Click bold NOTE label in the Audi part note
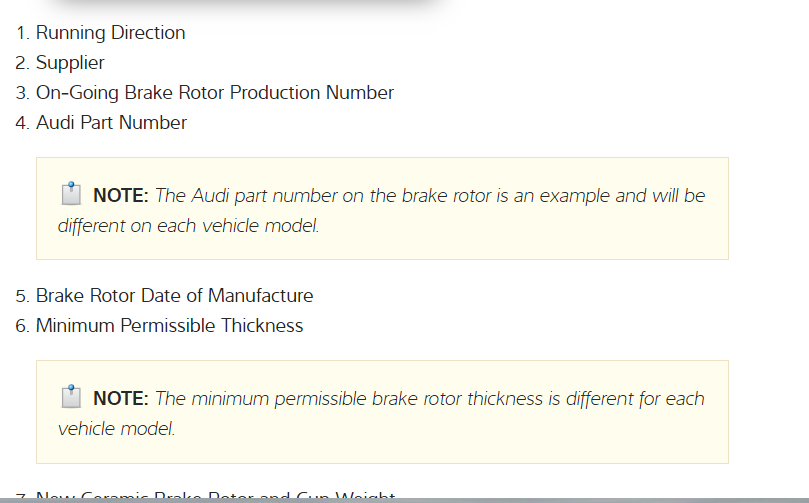Screen dimensions: 809x503 (x=120, y=196)
